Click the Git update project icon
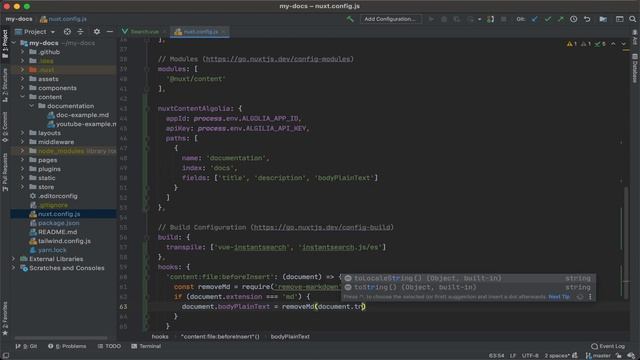640x360 pixels. 534,19
